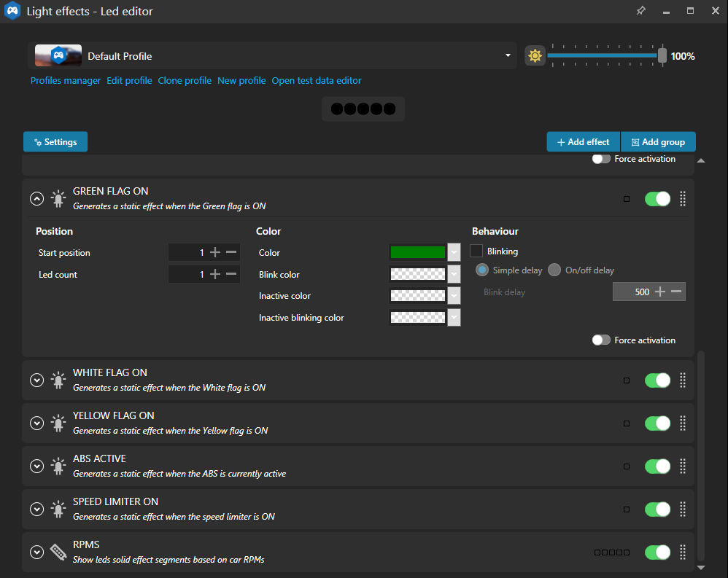Disable the SPEED LIMITER ON effect toggle
This screenshot has width=728, height=578.
click(x=657, y=509)
